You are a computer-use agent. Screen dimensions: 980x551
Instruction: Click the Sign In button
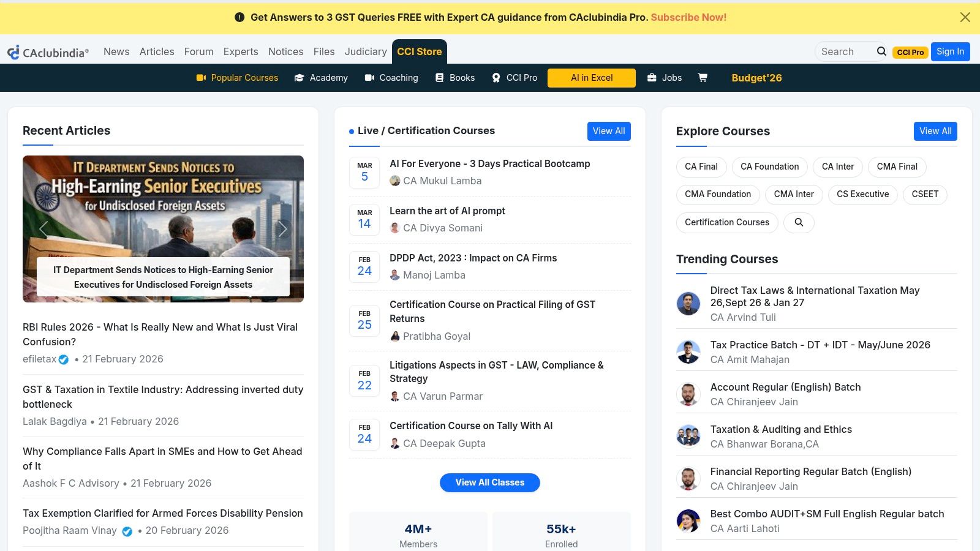click(x=951, y=51)
